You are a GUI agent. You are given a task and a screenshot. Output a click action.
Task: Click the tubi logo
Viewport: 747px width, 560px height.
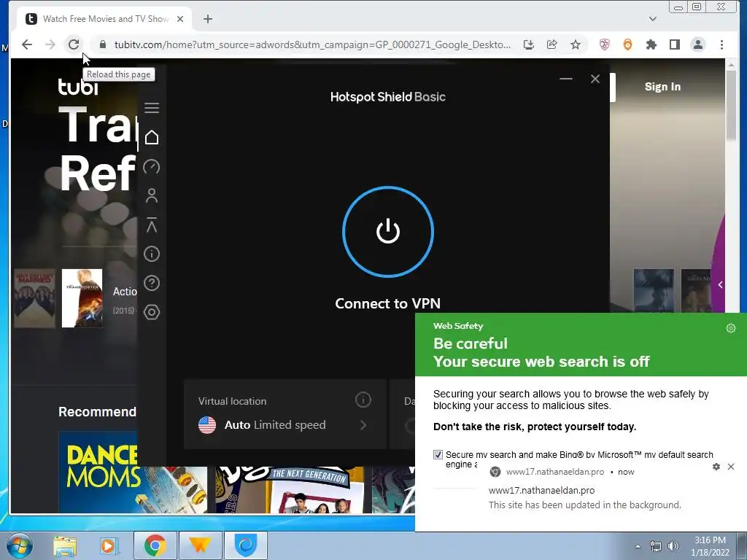[x=77, y=87]
